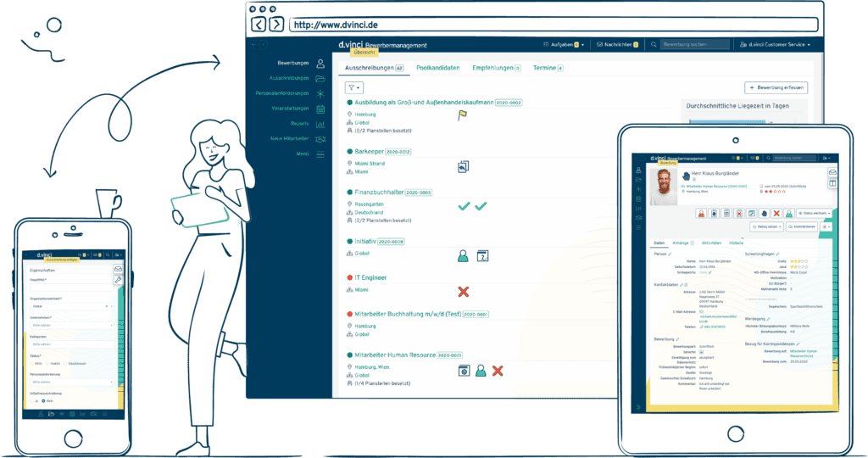Image resolution: width=868 pixels, height=458 pixels.
Task: Open Neue Mitarbeiter handshake icon
Action: point(320,139)
